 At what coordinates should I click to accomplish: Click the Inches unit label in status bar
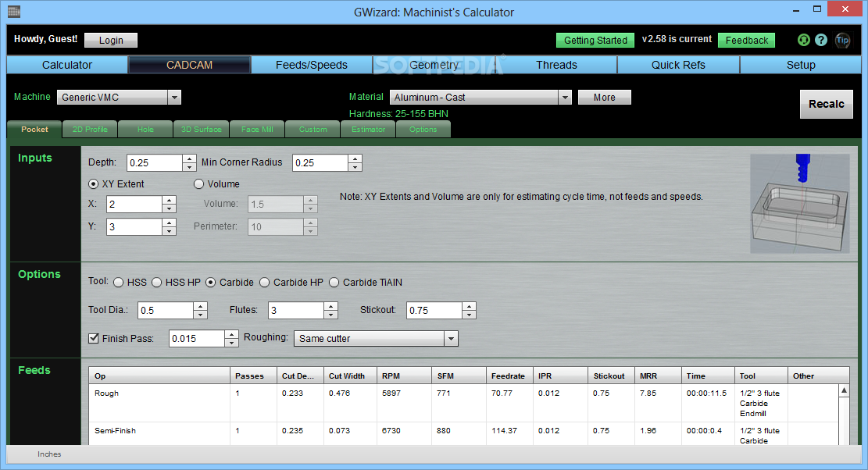coord(49,454)
